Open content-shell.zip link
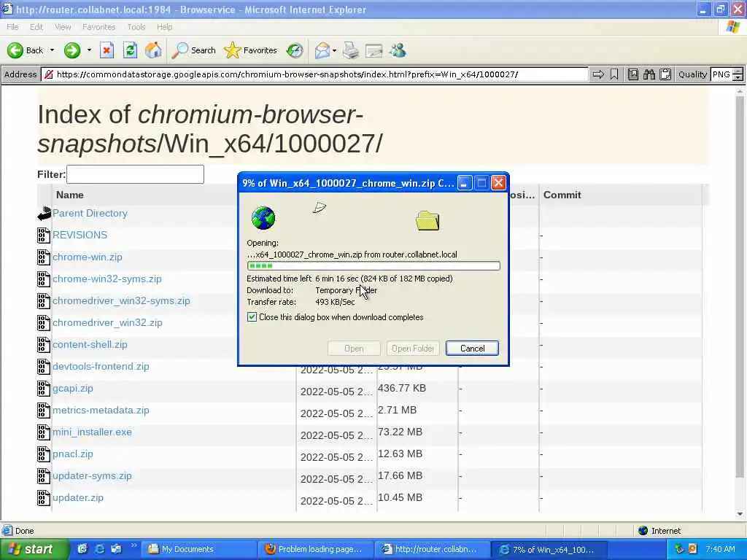This screenshot has width=747, height=560. [x=90, y=345]
